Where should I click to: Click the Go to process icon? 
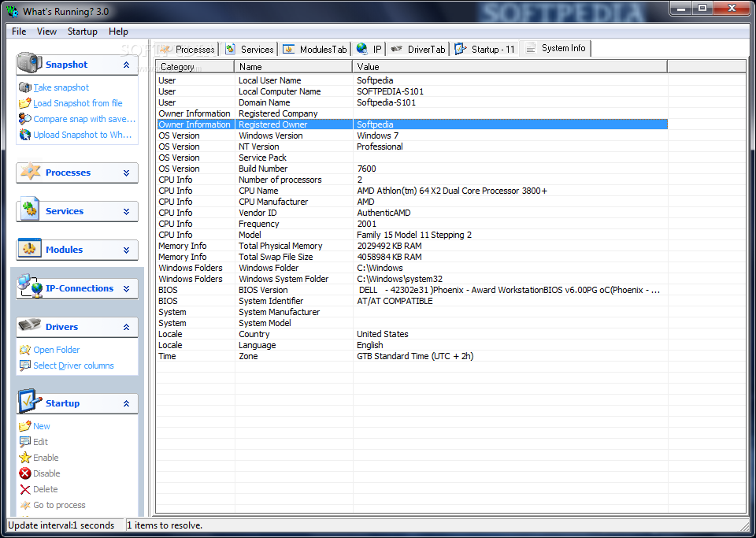tap(25, 505)
